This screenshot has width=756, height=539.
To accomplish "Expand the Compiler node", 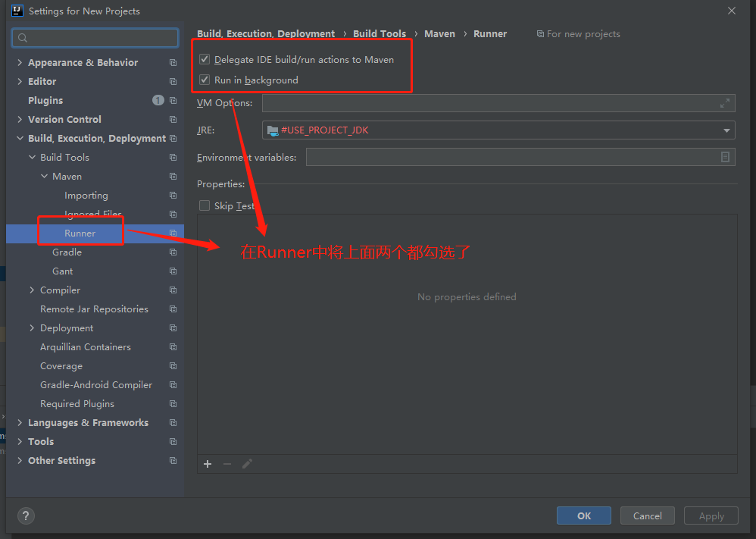I will click(32, 290).
